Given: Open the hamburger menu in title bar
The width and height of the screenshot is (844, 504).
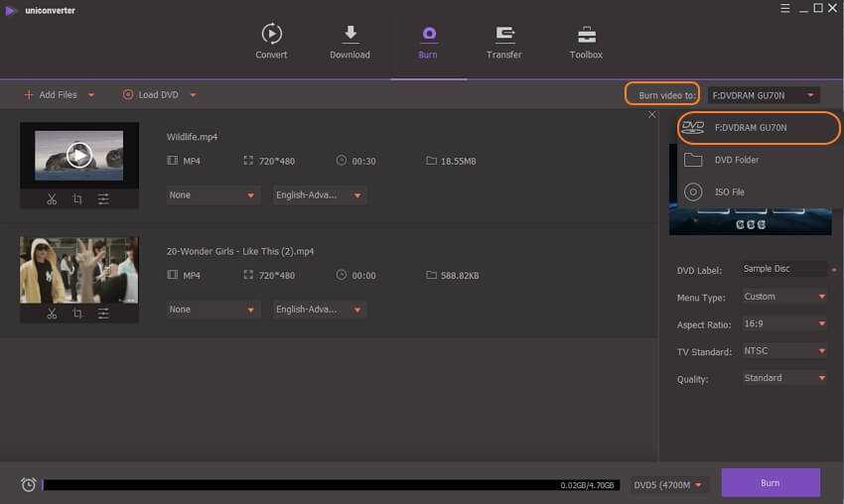Looking at the screenshot, I should 784,9.
